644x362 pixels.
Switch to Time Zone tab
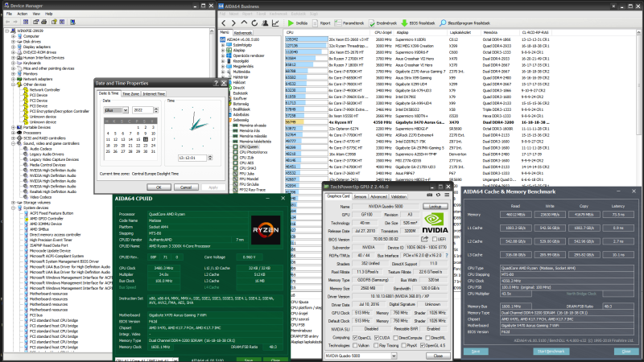tap(130, 94)
